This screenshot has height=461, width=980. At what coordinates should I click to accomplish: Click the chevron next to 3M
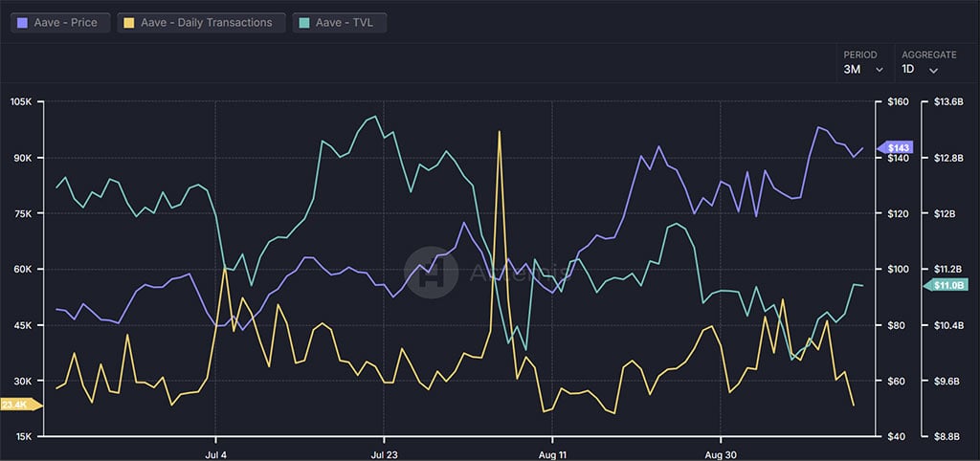pos(880,70)
